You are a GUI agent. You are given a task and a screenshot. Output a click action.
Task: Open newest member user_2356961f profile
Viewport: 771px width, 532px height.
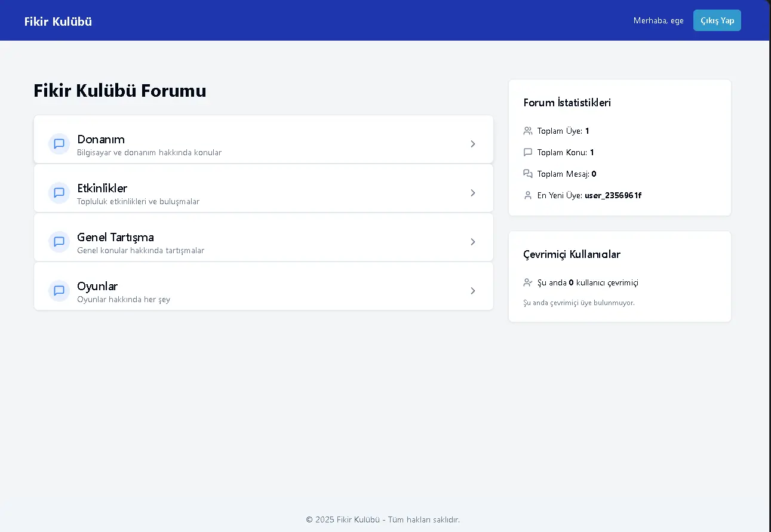coord(613,195)
